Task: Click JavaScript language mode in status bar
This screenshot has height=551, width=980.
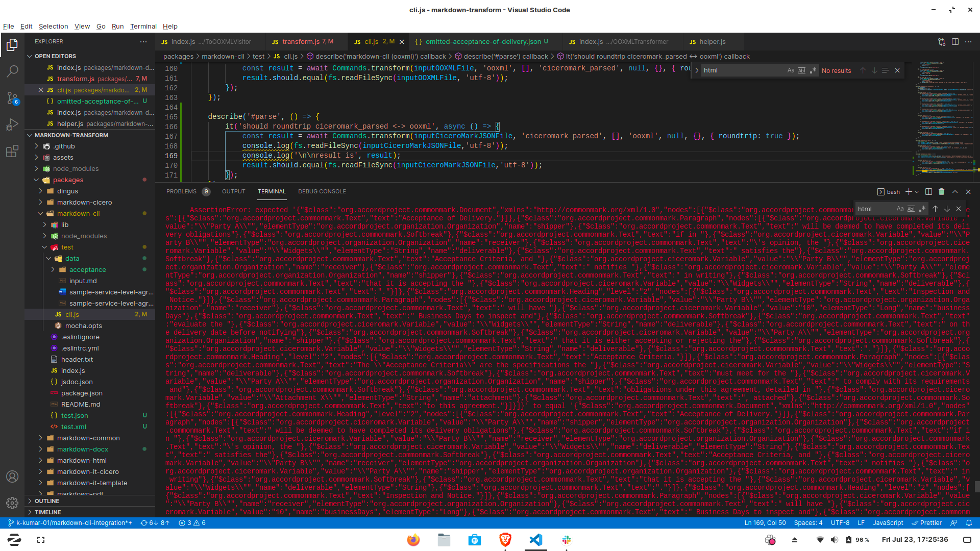Action: 888,523
